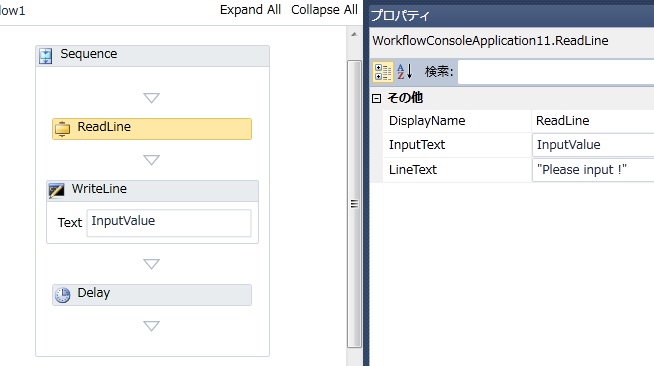Select the ReadLine activity icon
Viewport: 654px width, 366px height.
[x=63, y=129]
